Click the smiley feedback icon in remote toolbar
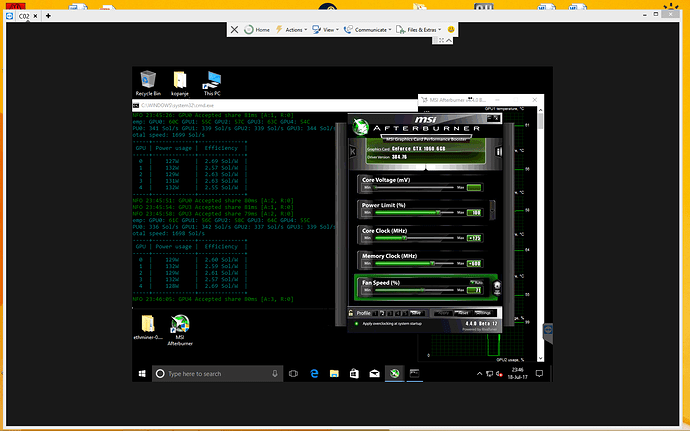Image resolution: width=690 pixels, height=431 pixels. (451, 30)
